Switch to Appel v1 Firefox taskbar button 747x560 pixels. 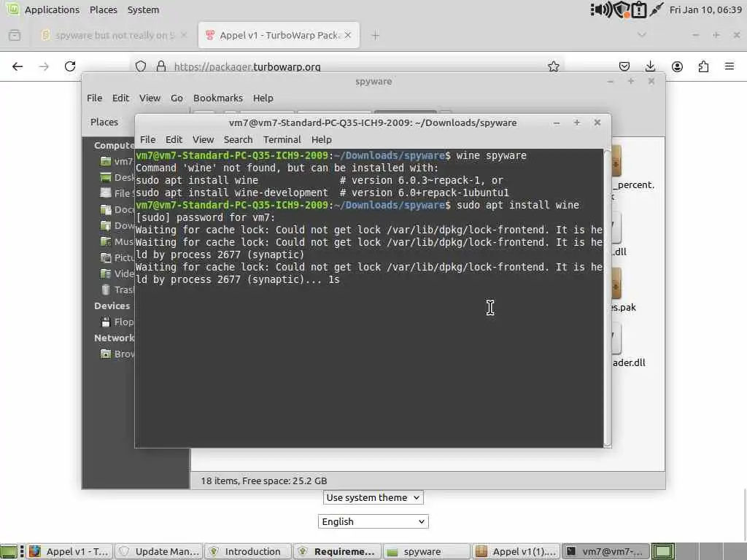click(69, 551)
